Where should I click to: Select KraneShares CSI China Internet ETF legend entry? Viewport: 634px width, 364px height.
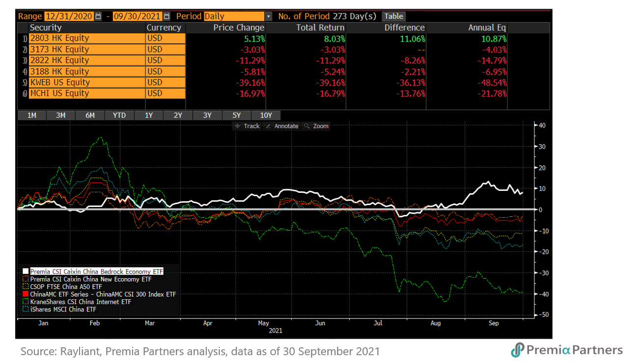coord(81,302)
